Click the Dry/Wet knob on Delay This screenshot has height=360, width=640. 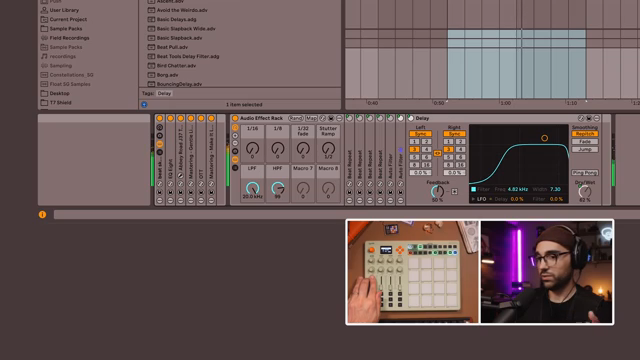tap(584, 191)
